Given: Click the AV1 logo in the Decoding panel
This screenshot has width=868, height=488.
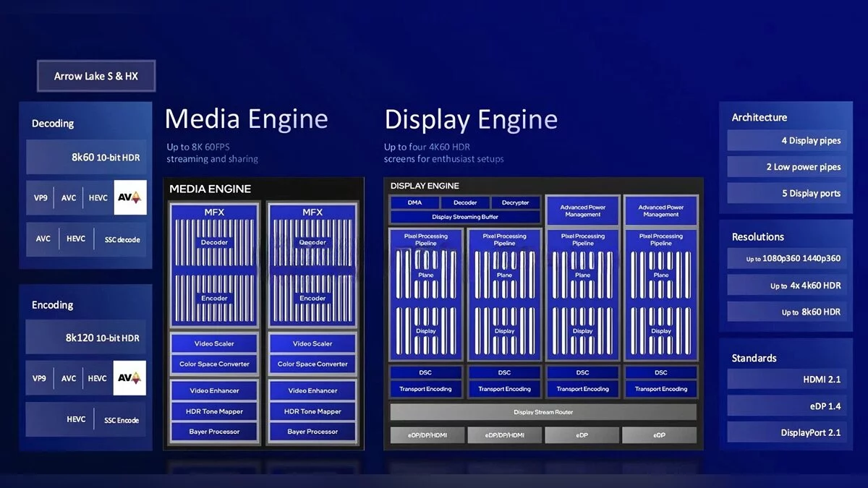Looking at the screenshot, I should coord(130,197).
